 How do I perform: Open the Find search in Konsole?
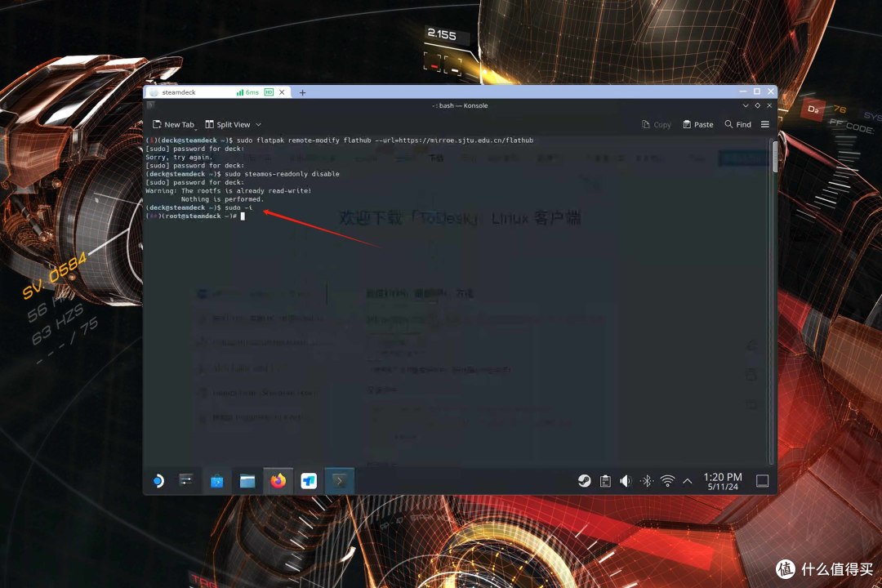click(738, 124)
